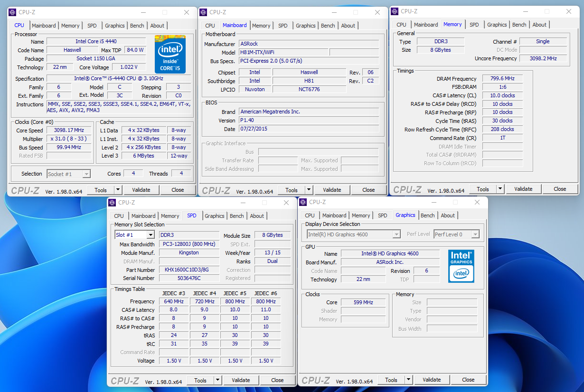Click the DRAM Frequency value 799.6 MHz
Image resolution: width=584 pixels, height=392 pixels.
pos(502,79)
